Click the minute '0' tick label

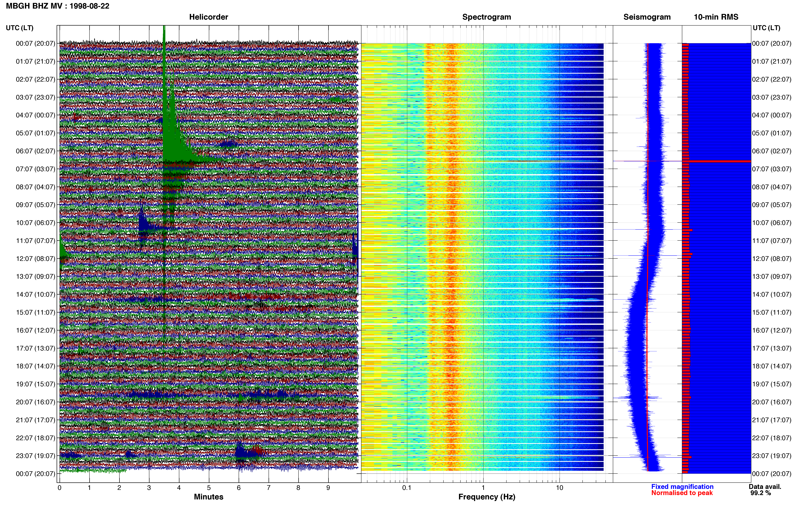[x=59, y=488]
